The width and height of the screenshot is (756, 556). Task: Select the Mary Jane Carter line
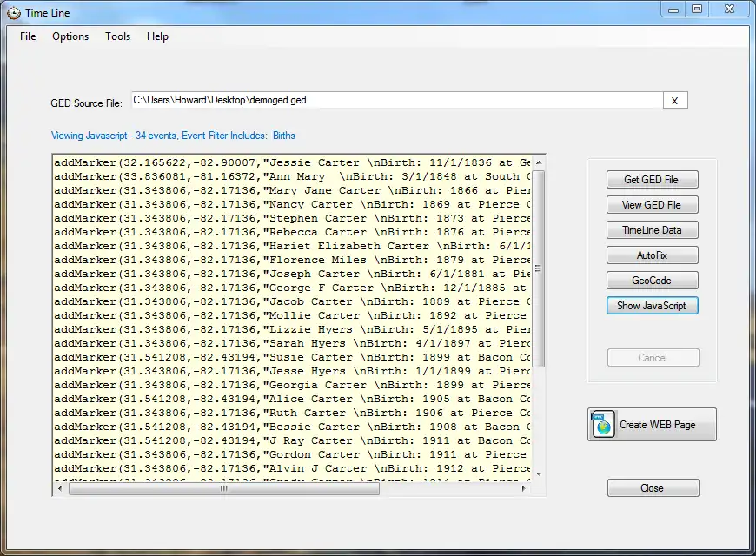(292, 190)
